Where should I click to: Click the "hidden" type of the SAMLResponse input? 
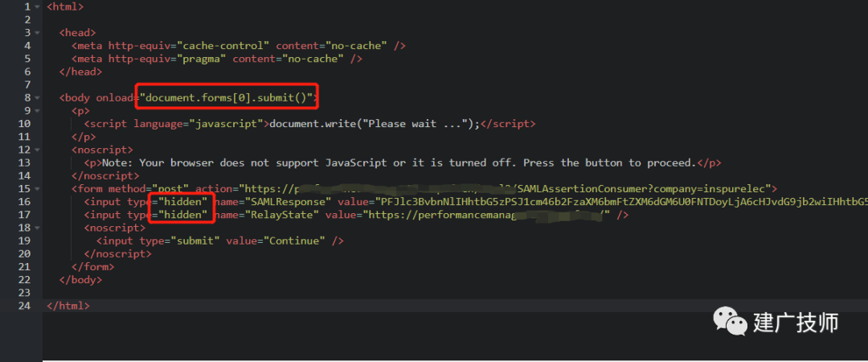pos(182,202)
